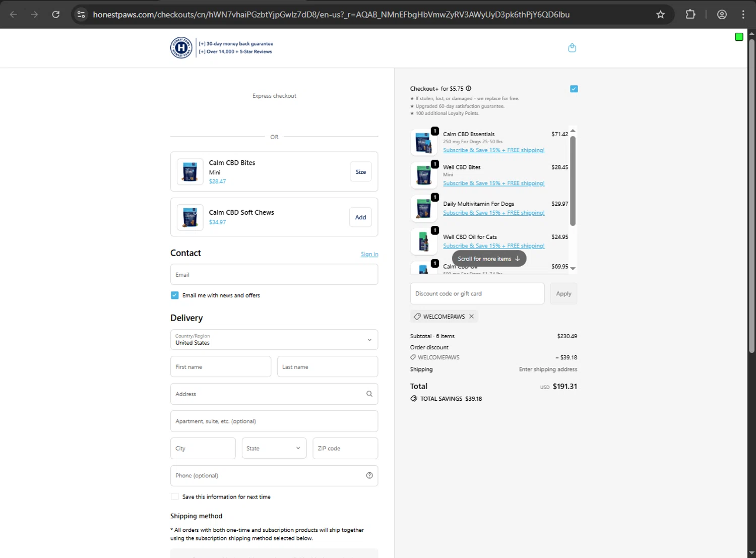Viewport: 756px width, 558px height.
Task: Click browser forward arrow
Action: coord(34,14)
